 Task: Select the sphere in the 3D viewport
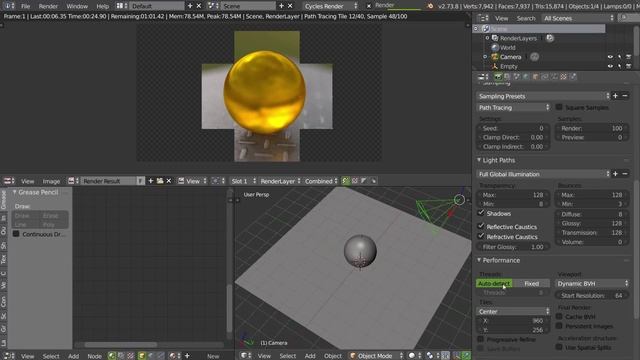360,250
